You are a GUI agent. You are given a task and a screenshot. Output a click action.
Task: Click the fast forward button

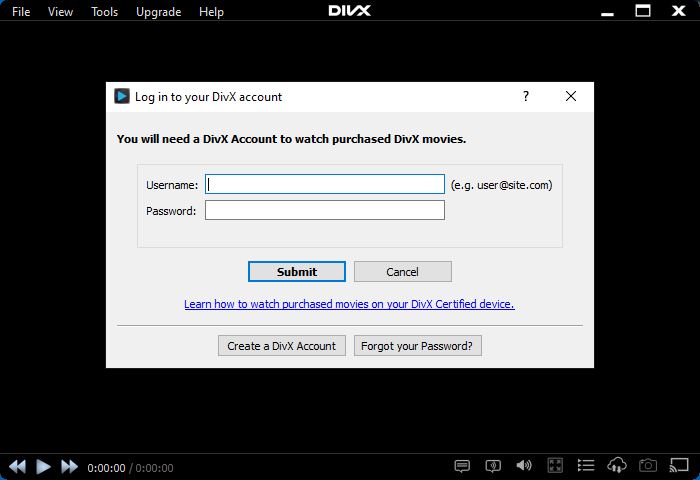69,467
